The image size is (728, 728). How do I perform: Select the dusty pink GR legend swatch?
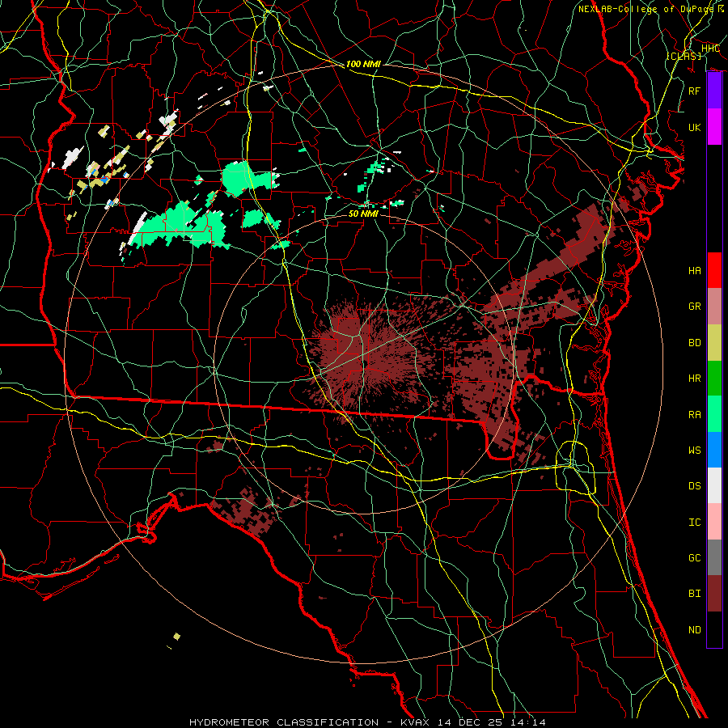[x=714, y=307]
